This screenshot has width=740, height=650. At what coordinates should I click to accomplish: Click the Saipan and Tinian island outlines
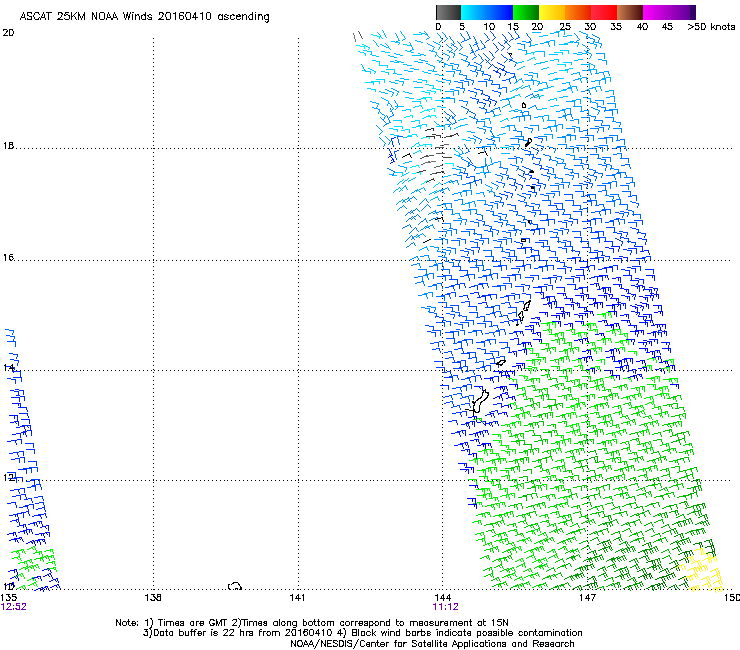524,312
